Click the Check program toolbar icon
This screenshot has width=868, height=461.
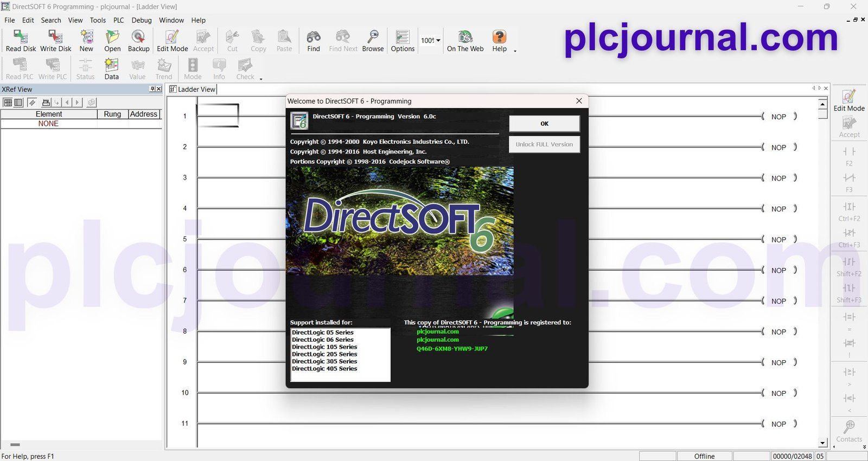tap(245, 69)
